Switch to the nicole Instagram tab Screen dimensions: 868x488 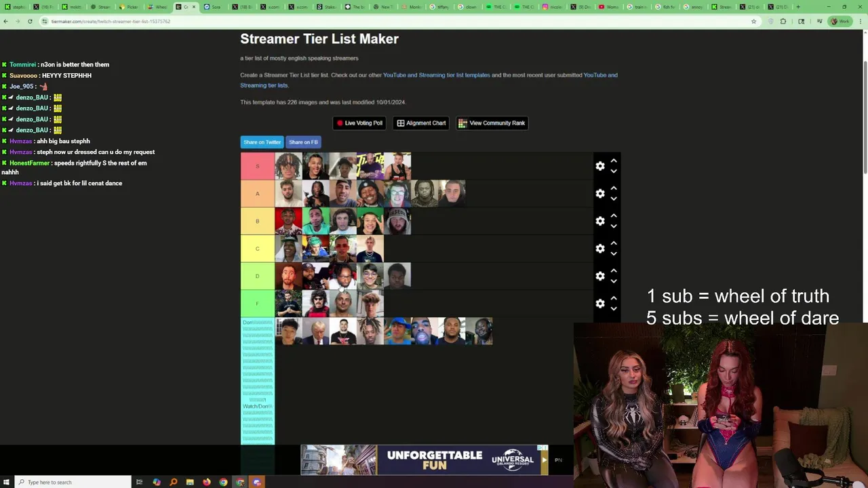[x=553, y=7]
